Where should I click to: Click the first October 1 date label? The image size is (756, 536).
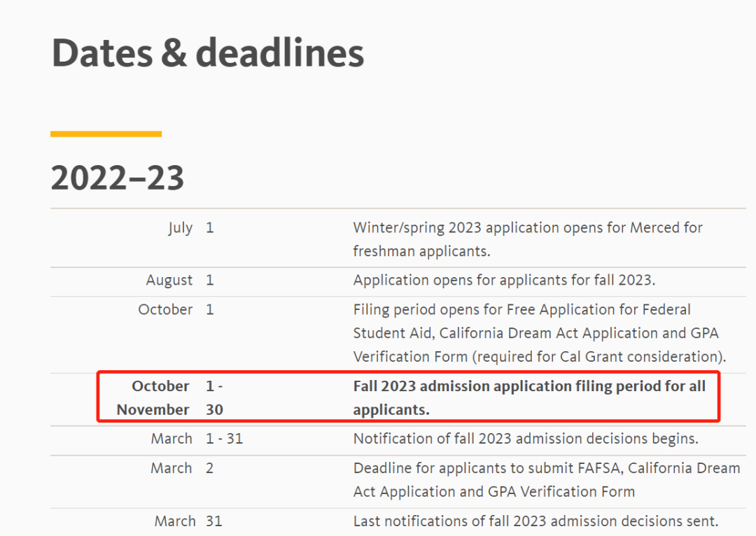point(175,310)
